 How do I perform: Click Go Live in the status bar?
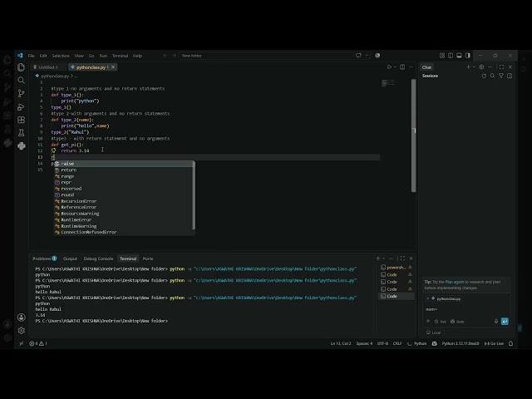click(494, 343)
